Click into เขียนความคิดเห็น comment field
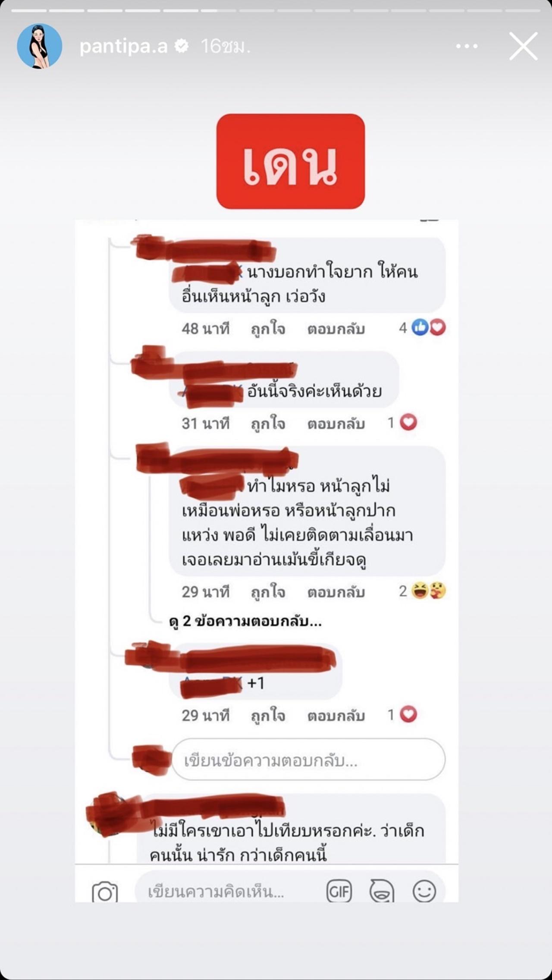552x980 pixels. click(x=229, y=891)
